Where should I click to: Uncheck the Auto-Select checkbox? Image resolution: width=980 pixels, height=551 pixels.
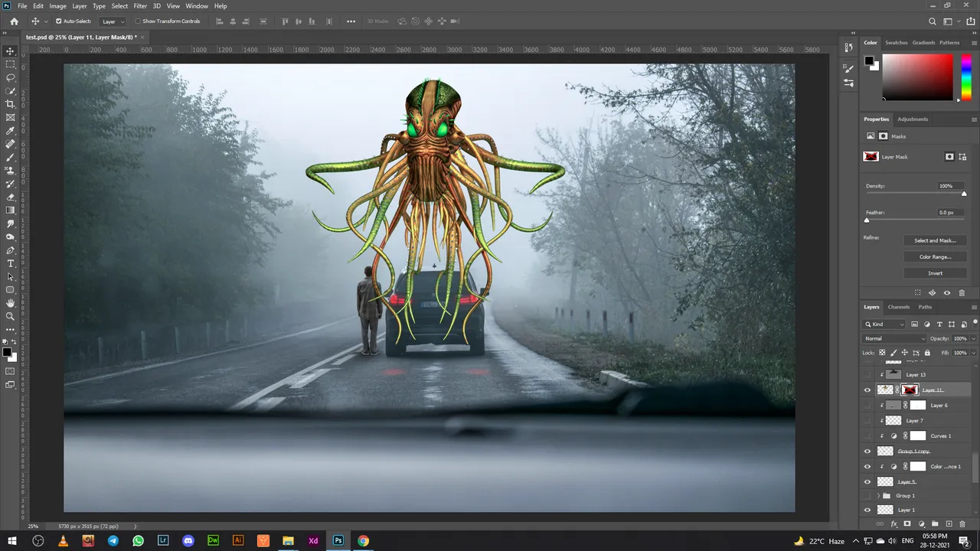coord(59,21)
